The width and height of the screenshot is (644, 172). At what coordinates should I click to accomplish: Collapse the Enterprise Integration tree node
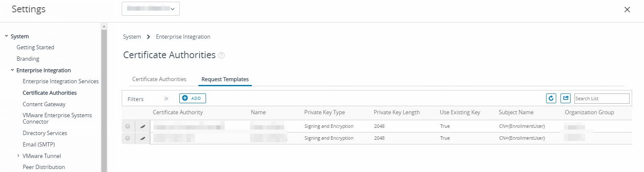[x=12, y=70]
